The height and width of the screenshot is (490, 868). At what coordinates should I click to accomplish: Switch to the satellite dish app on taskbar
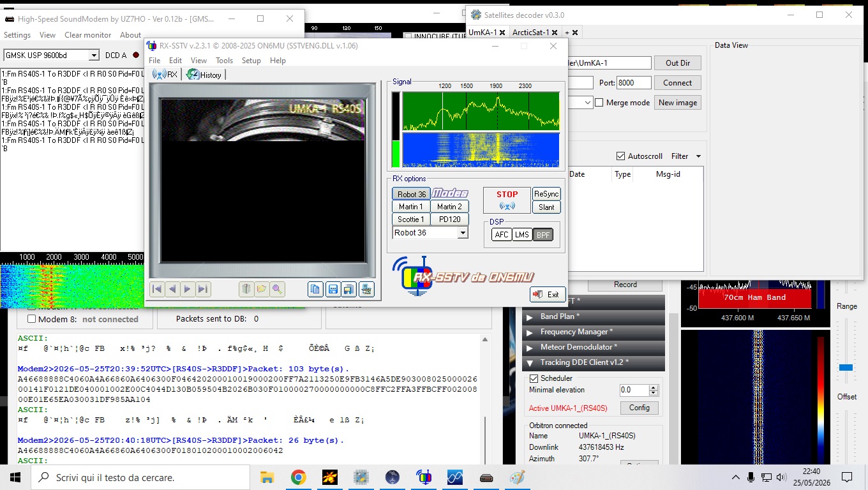[x=392, y=477]
